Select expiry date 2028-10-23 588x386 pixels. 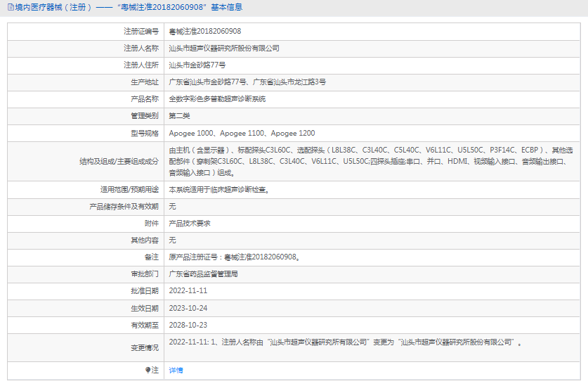coord(188,325)
